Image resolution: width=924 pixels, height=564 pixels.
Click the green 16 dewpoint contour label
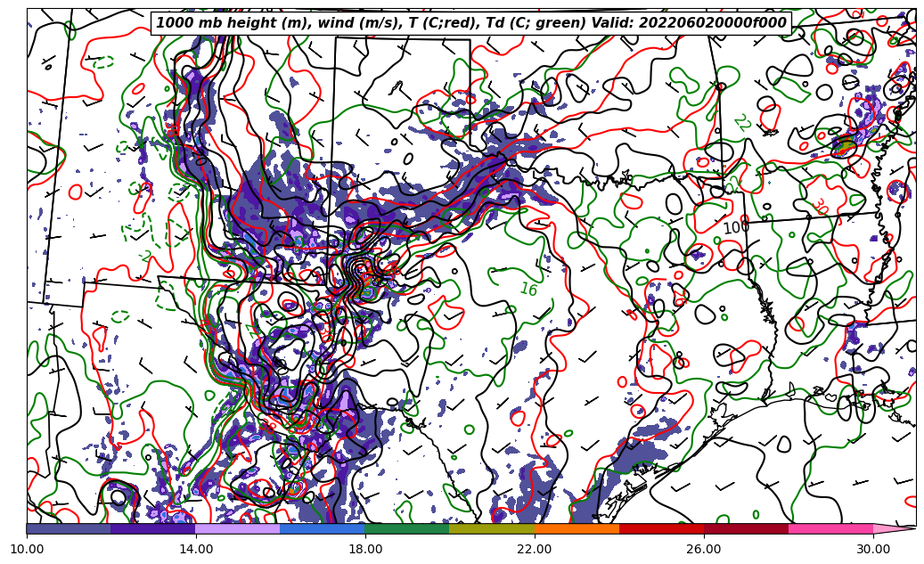[528, 290]
